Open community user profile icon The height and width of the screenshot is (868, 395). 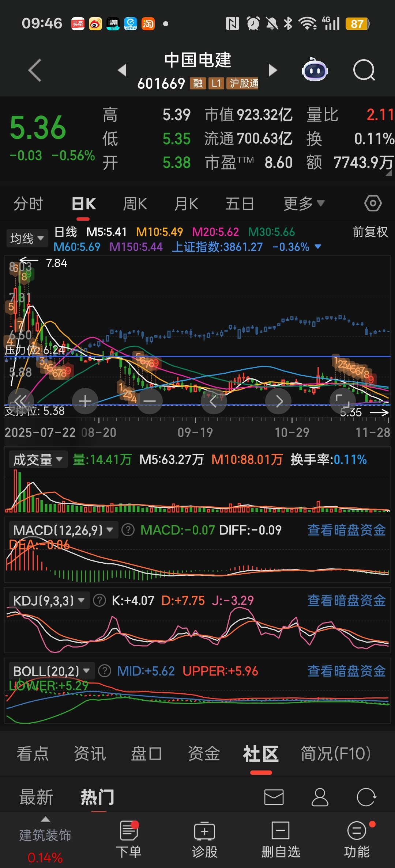(320, 797)
